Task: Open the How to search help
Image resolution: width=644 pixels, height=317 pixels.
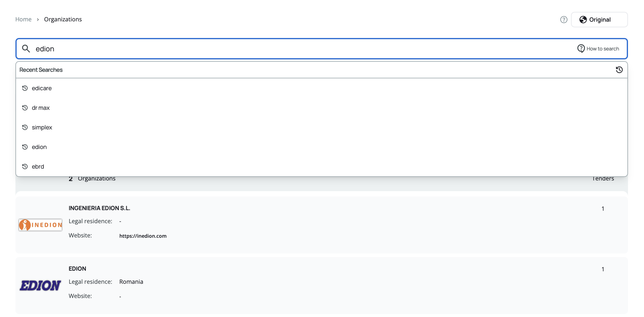Action: tap(602, 49)
